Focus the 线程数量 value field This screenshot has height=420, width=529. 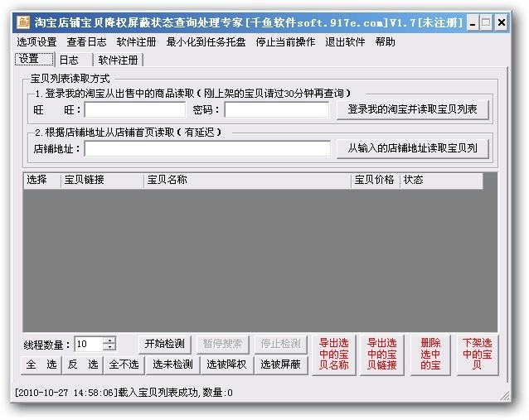click(x=89, y=344)
